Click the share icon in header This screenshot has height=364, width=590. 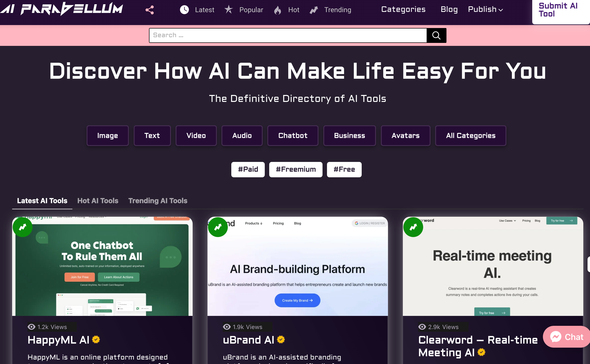pos(149,10)
